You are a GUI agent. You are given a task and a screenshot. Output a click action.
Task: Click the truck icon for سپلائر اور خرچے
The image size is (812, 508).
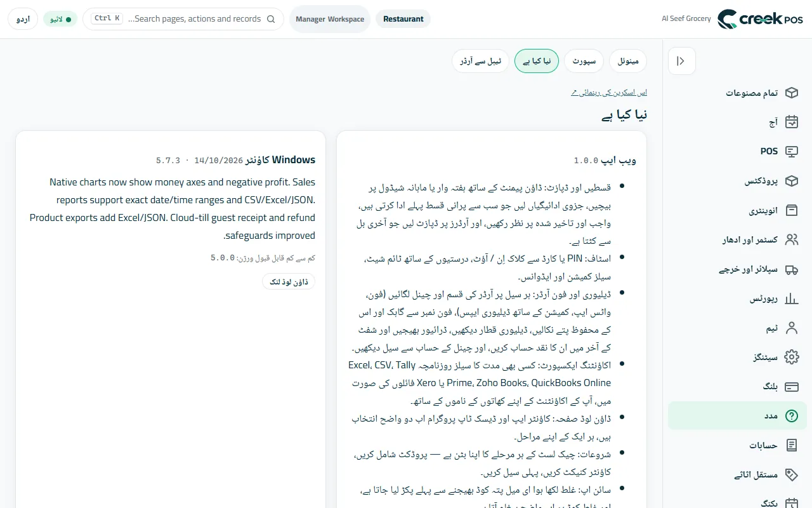click(791, 269)
